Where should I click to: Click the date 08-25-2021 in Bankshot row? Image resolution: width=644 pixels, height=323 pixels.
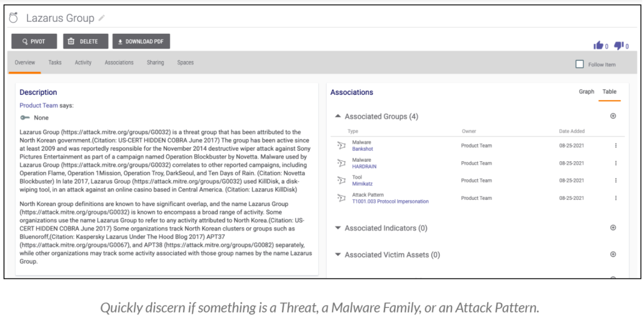pos(571,146)
